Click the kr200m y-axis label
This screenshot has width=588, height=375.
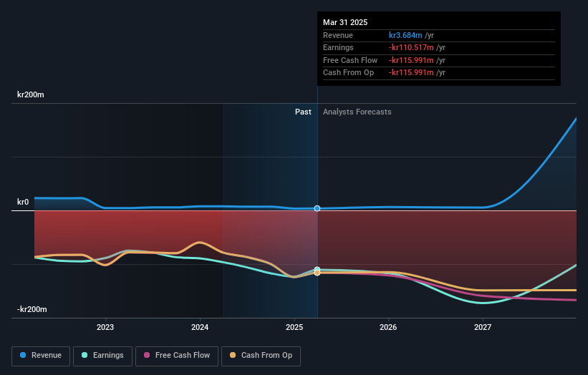coord(30,94)
